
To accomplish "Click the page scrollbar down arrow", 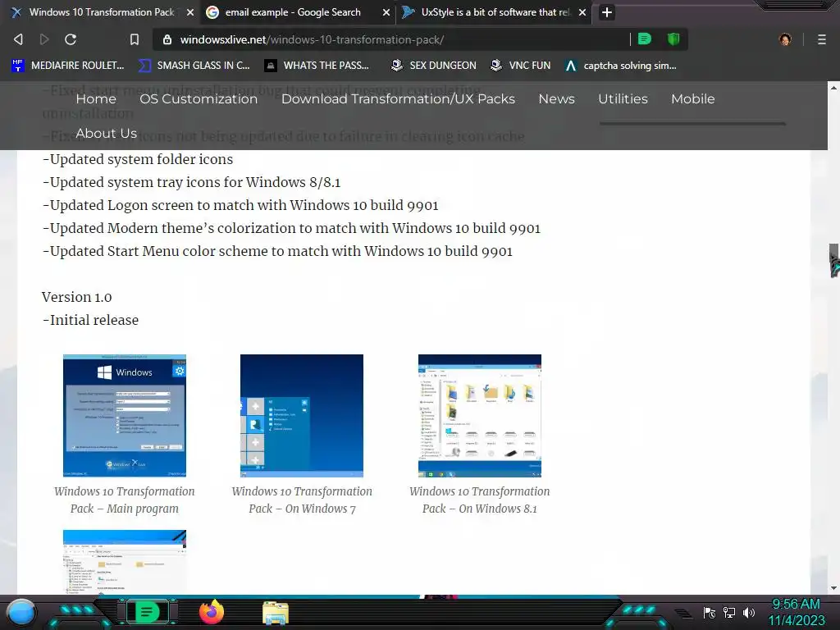I will (833, 587).
